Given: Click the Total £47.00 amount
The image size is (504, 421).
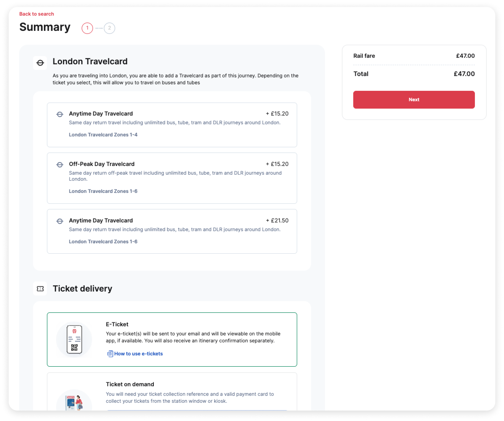Looking at the screenshot, I should (464, 74).
